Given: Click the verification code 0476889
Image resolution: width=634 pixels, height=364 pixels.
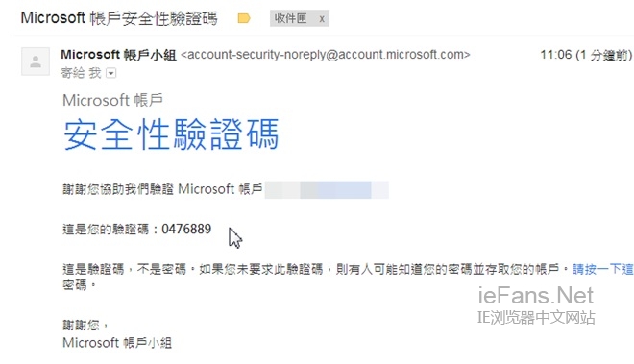Looking at the screenshot, I should [x=186, y=229].
